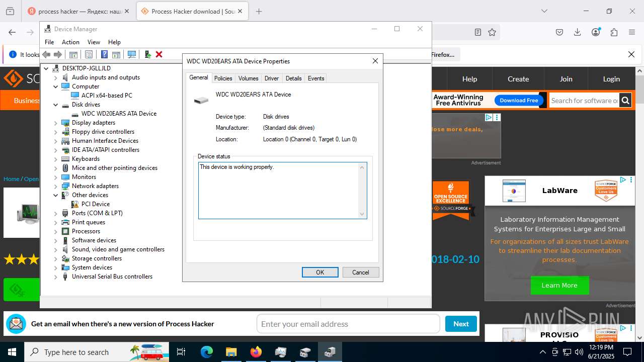This screenshot has width=644, height=362.
Task: Click the Audio inputs and outputs speaker icon
Action: pos(65,77)
